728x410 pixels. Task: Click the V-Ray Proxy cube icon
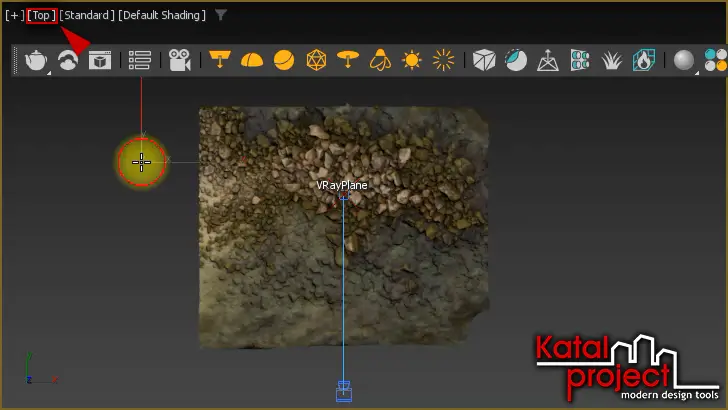click(x=484, y=60)
